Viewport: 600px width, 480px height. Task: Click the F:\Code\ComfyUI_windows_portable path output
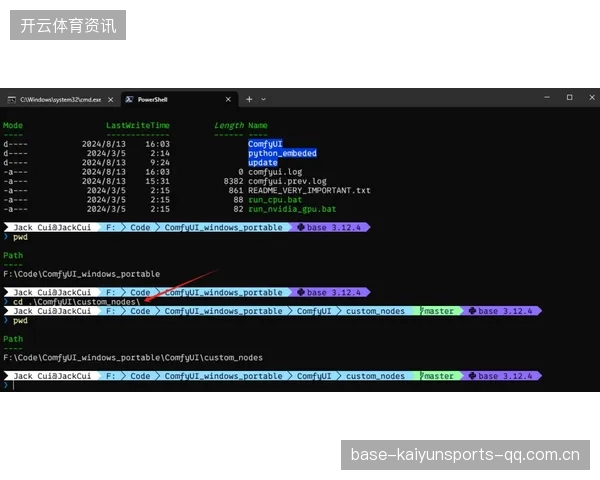[82, 274]
